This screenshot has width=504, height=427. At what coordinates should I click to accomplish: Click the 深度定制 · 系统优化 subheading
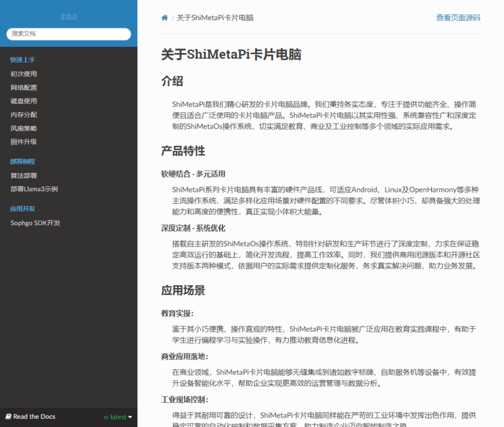tap(193, 228)
